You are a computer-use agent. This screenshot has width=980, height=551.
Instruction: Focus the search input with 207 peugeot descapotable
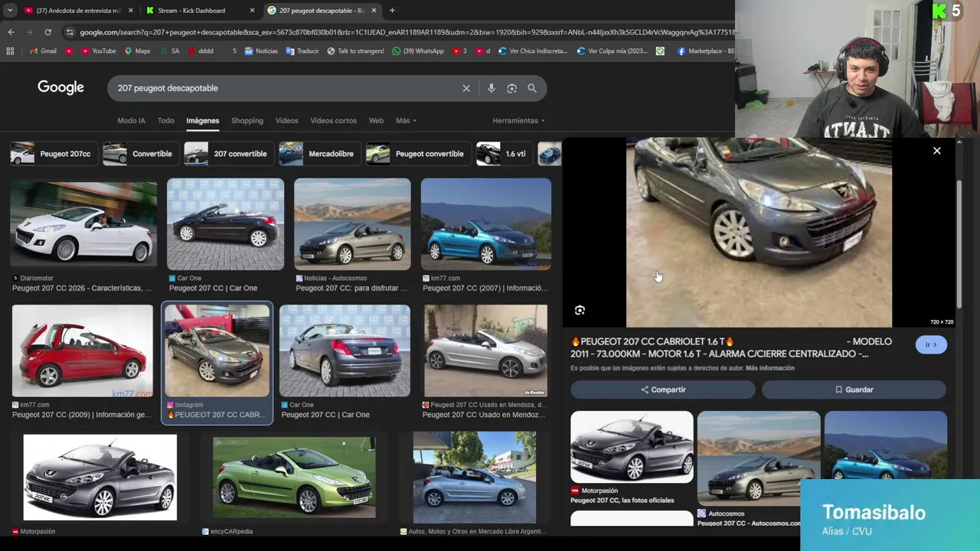(283, 88)
